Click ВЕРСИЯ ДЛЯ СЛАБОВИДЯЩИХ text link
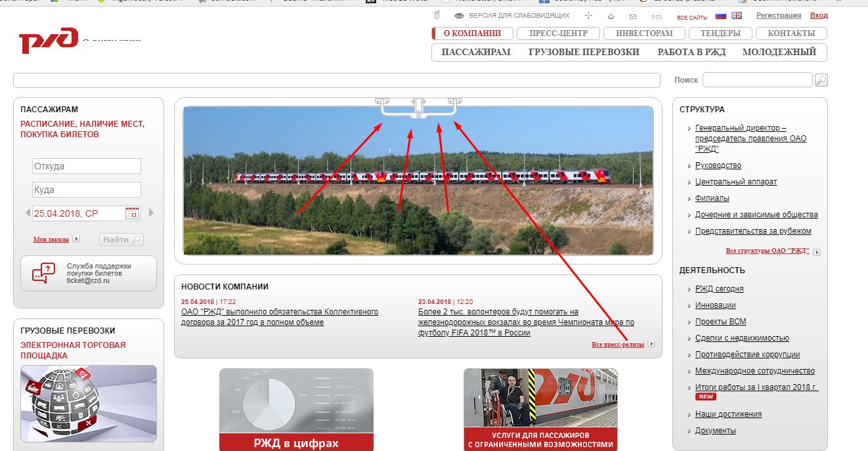 pyautogui.click(x=519, y=16)
